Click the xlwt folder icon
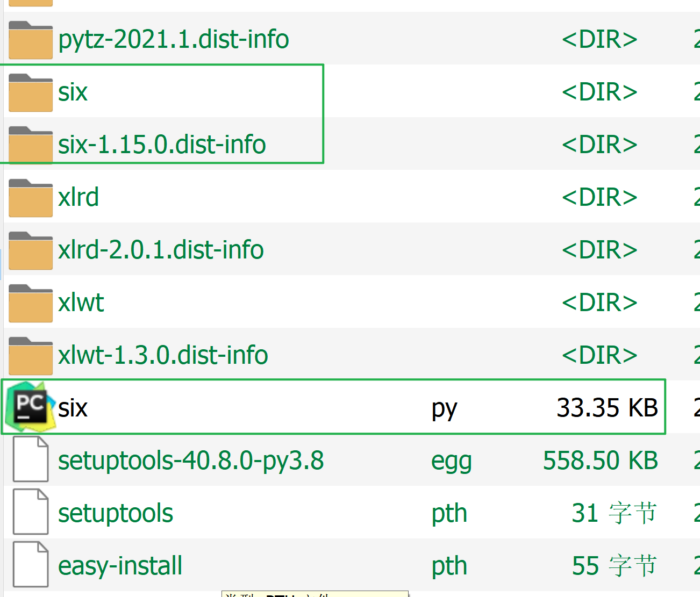 [30, 302]
